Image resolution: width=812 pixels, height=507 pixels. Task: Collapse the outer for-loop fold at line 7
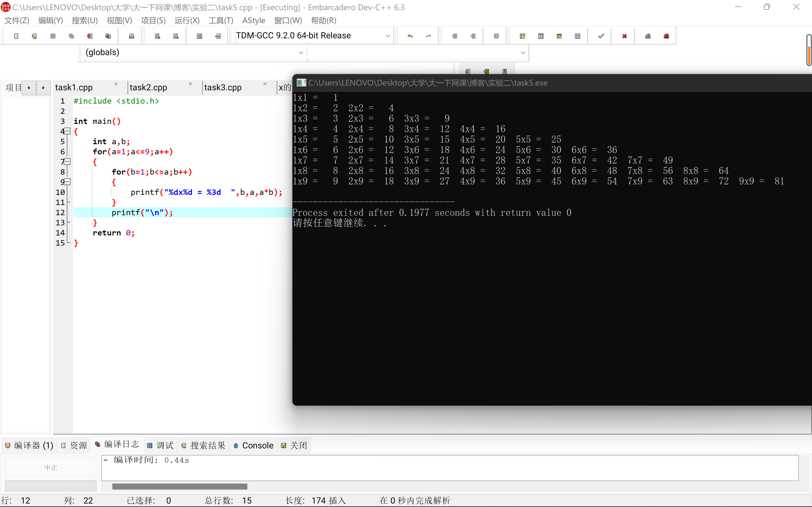click(67, 162)
